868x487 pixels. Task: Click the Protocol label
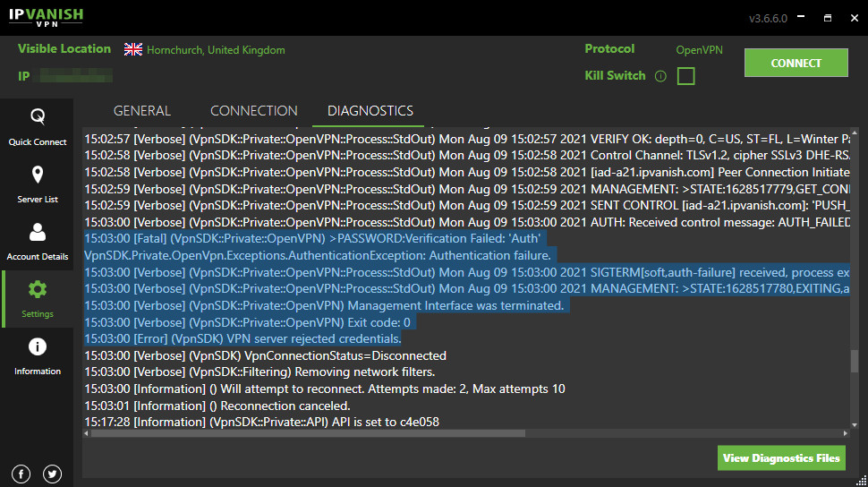click(x=609, y=48)
